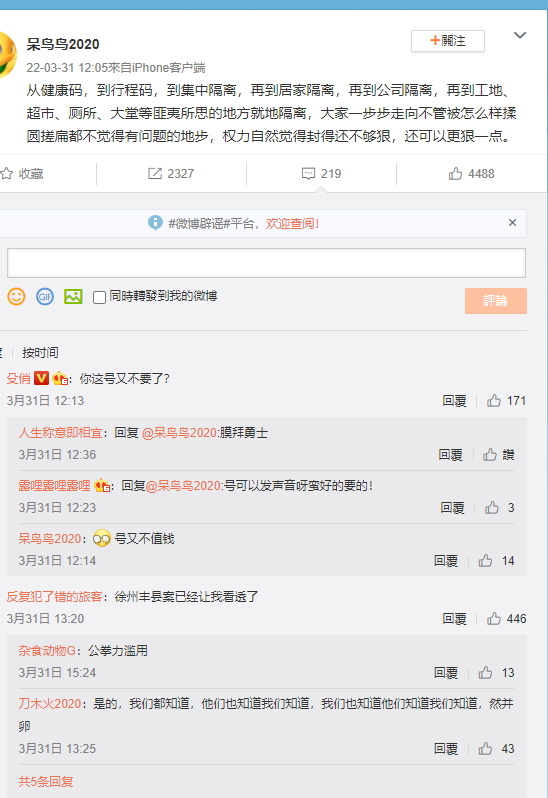Open the emoji picker in comment toolbar

16,296
